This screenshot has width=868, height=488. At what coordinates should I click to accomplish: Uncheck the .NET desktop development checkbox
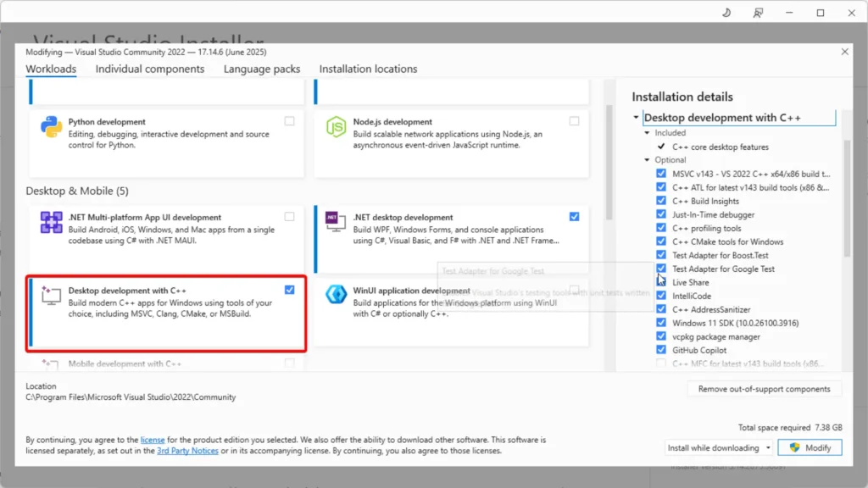click(x=574, y=217)
